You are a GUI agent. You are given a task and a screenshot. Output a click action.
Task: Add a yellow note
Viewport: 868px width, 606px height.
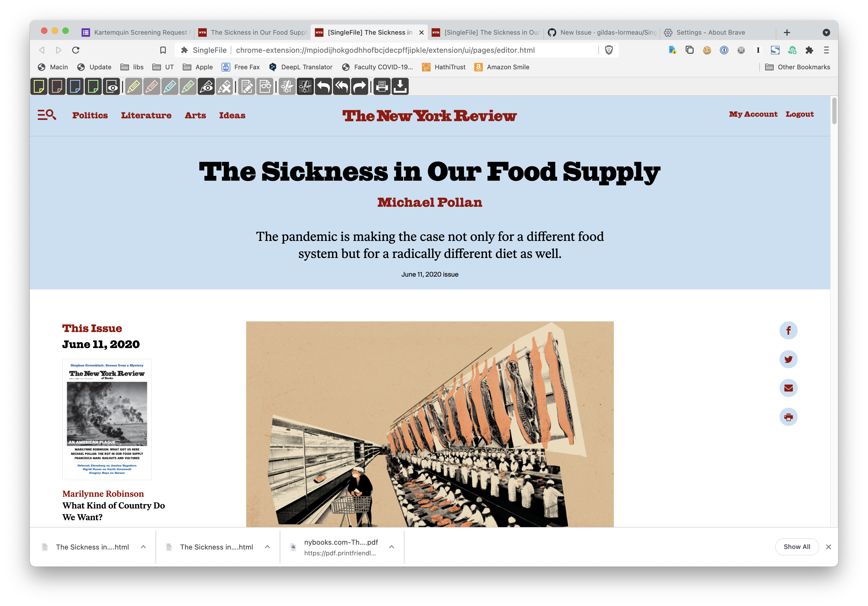pos(39,87)
